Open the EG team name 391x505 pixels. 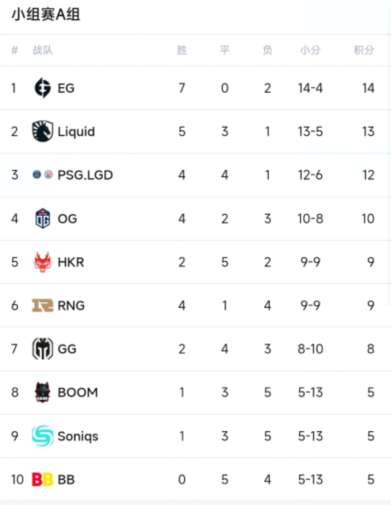[66, 88]
